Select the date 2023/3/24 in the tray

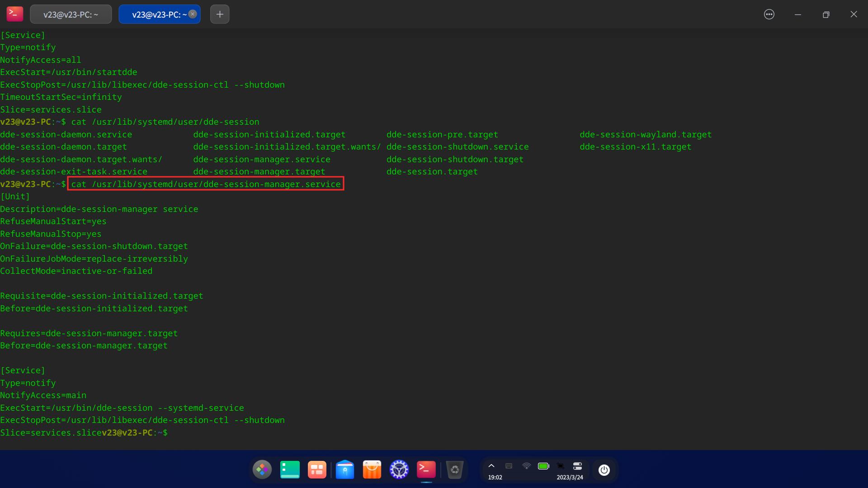tap(570, 477)
